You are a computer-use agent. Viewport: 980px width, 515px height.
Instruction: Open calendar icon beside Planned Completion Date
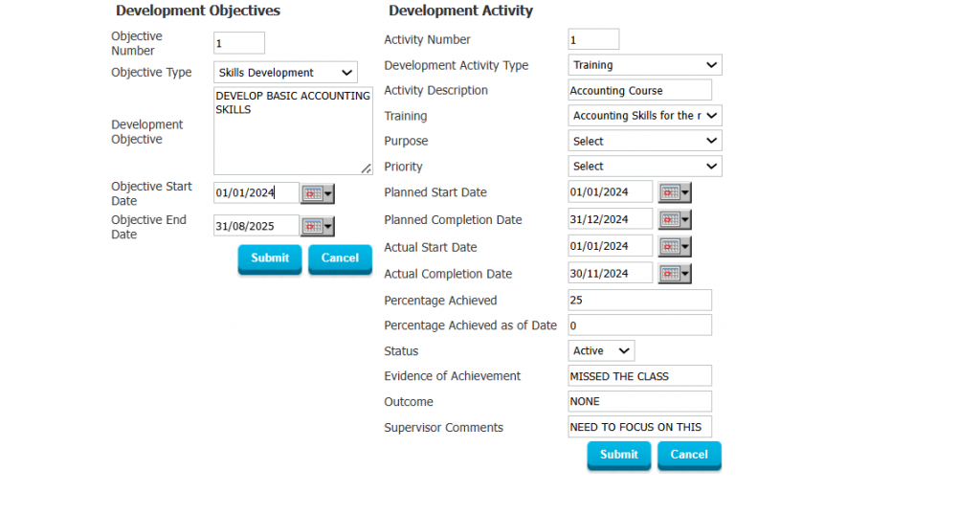[x=675, y=219]
